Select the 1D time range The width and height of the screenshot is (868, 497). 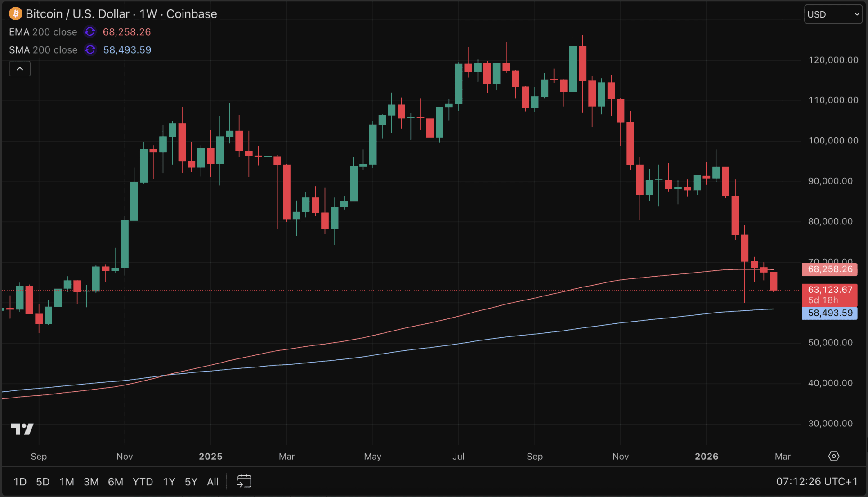[20, 482]
